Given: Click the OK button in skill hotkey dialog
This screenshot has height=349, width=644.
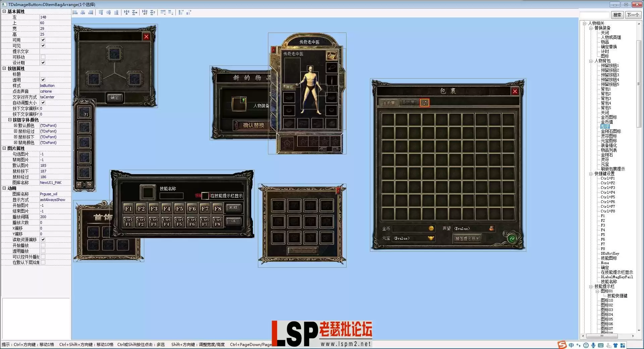Looking at the screenshot, I should 233,221.
